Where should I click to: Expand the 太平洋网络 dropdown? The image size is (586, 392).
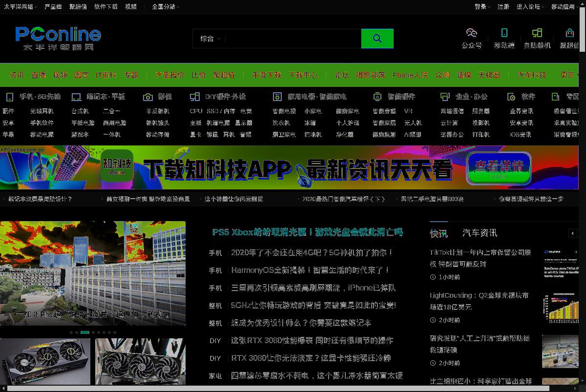tap(20, 7)
